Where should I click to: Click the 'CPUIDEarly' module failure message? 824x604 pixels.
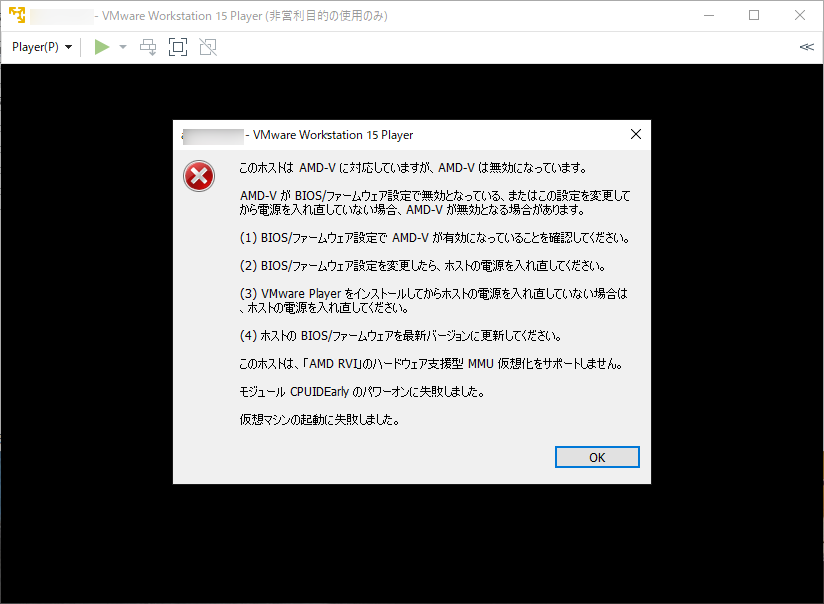[362, 392]
